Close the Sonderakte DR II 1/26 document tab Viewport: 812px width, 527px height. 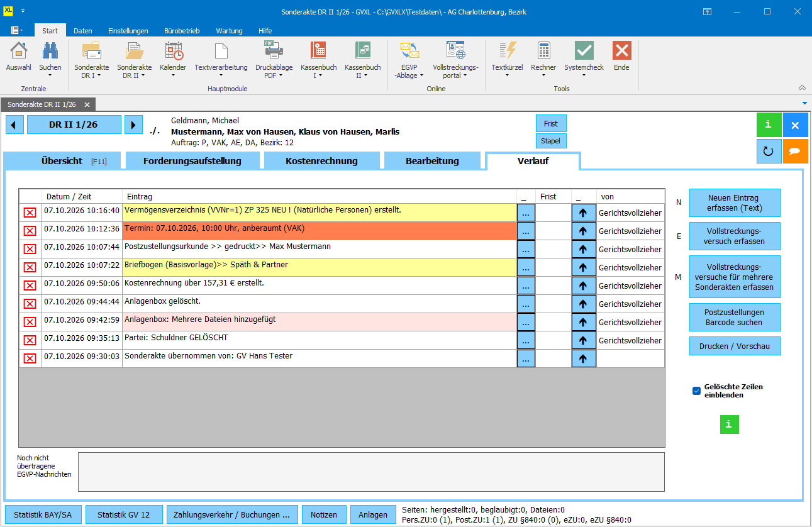[x=87, y=104]
